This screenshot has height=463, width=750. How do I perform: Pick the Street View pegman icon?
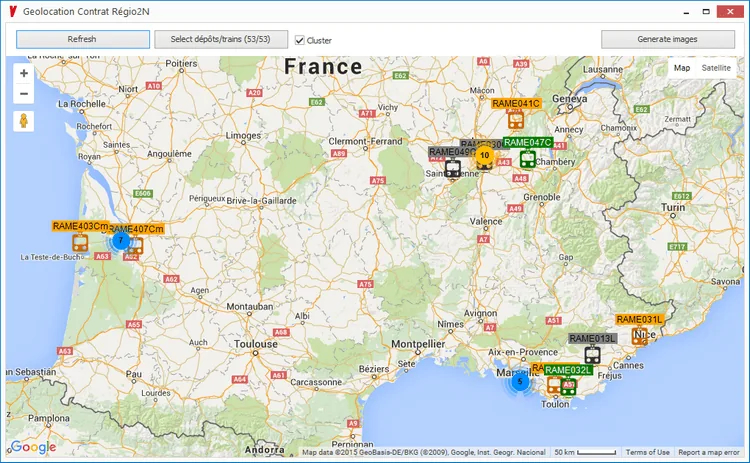(23, 121)
